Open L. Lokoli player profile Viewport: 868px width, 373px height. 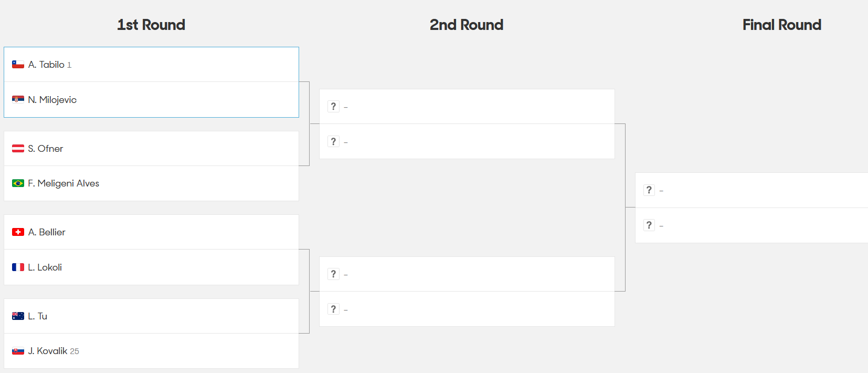point(45,267)
